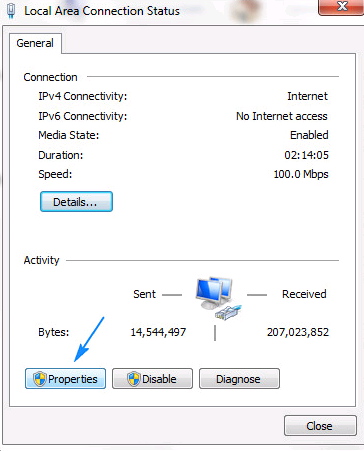Click the Local Area Connection Status title

pyautogui.click(x=102, y=11)
